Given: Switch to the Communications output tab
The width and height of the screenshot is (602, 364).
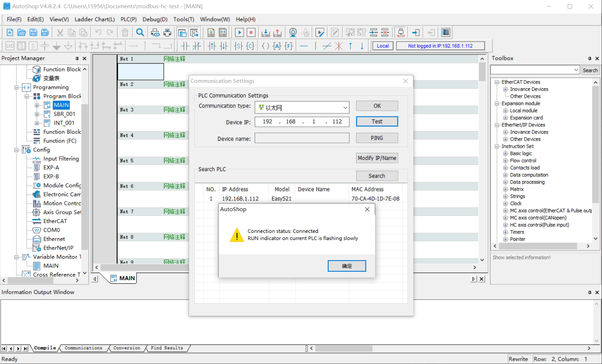Looking at the screenshot, I should pyautogui.click(x=83, y=348).
